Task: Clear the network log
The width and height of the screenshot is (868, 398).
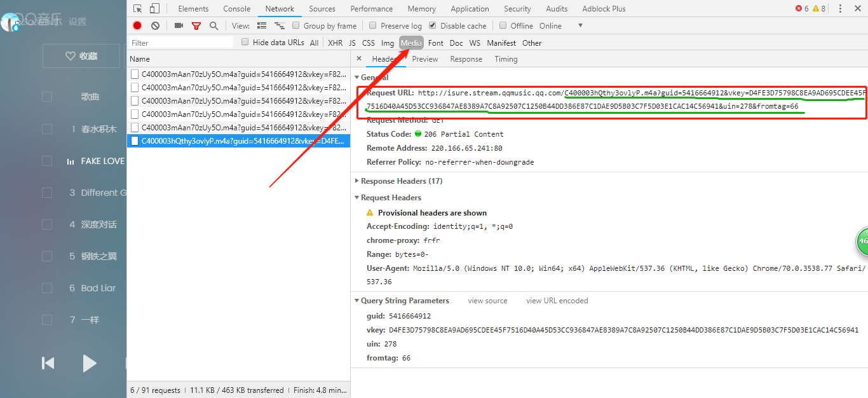Action: pos(155,25)
